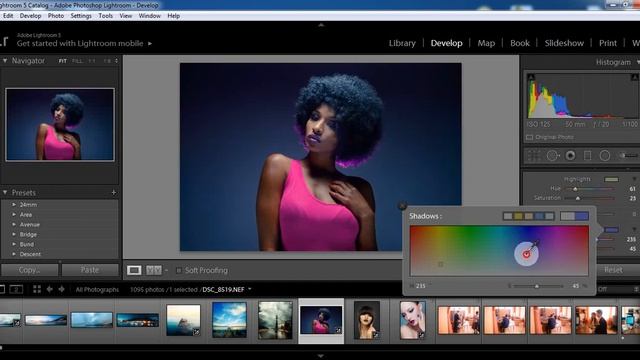Select the Spot Removal tool
This screenshot has height=360, width=640.
(553, 156)
